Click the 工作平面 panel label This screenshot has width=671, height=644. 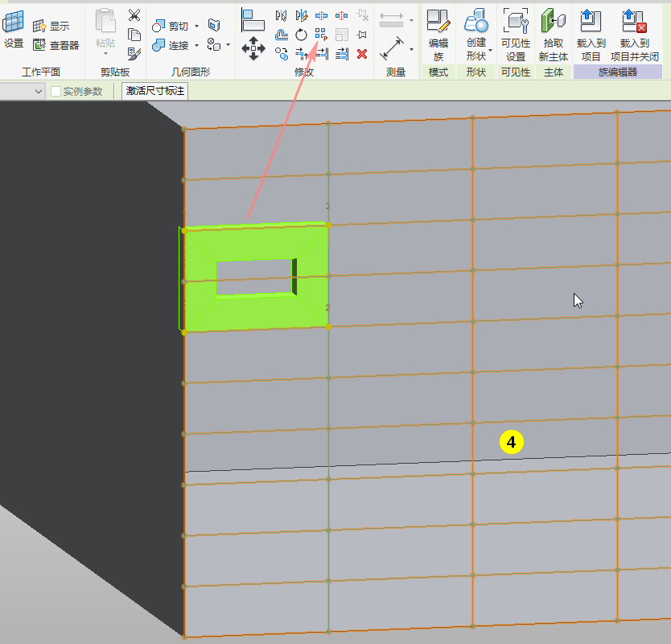pos(41,72)
